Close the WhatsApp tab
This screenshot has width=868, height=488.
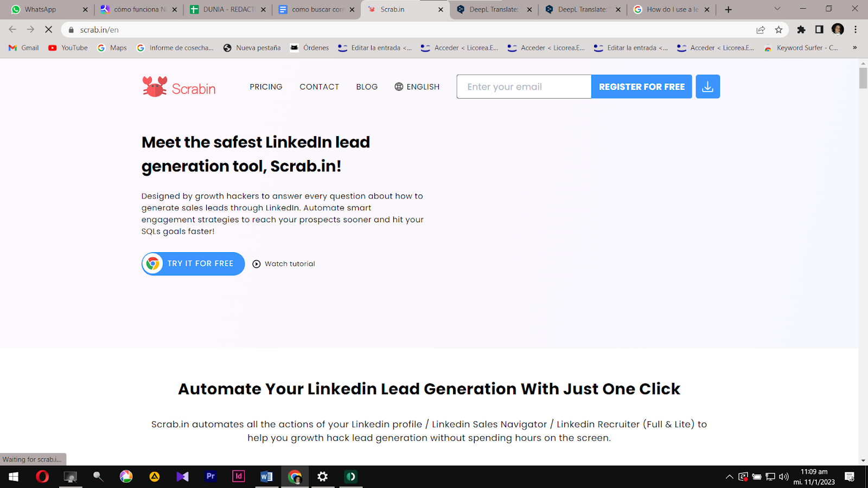tap(85, 10)
